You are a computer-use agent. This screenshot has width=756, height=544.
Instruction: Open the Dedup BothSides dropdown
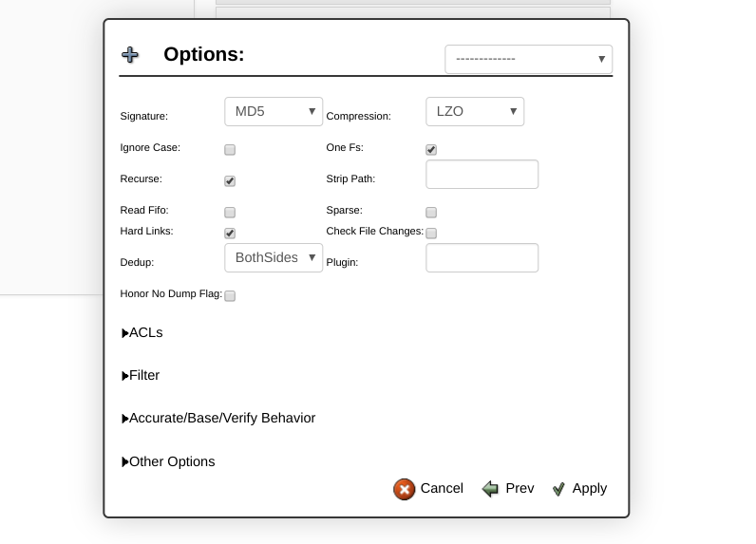pos(274,258)
